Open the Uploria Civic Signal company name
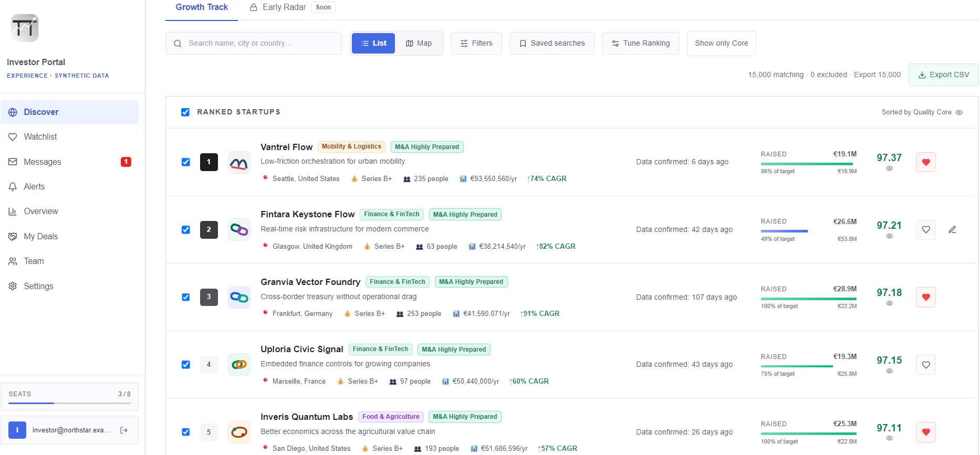The width and height of the screenshot is (980, 455). coord(302,349)
